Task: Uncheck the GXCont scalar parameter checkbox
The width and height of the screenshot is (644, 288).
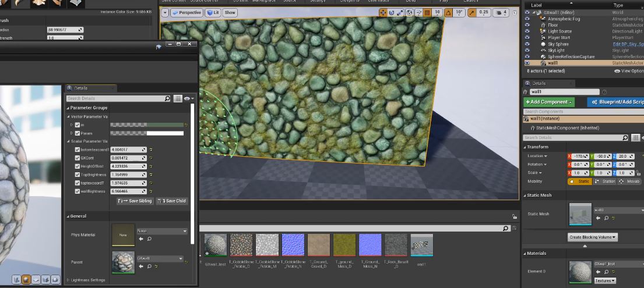Action: point(78,158)
